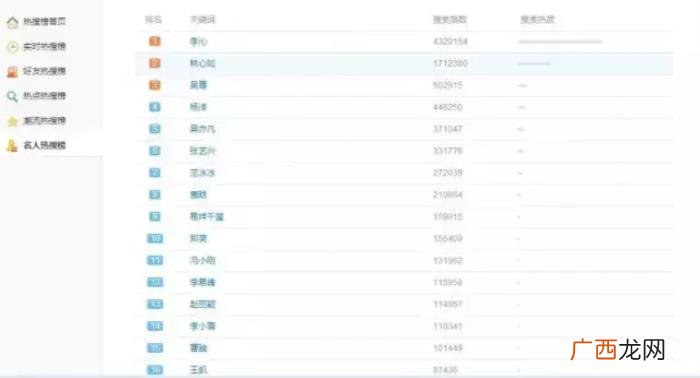
Task: Click the orange rank 2 badge beside 林心如
Action: pos(154,63)
